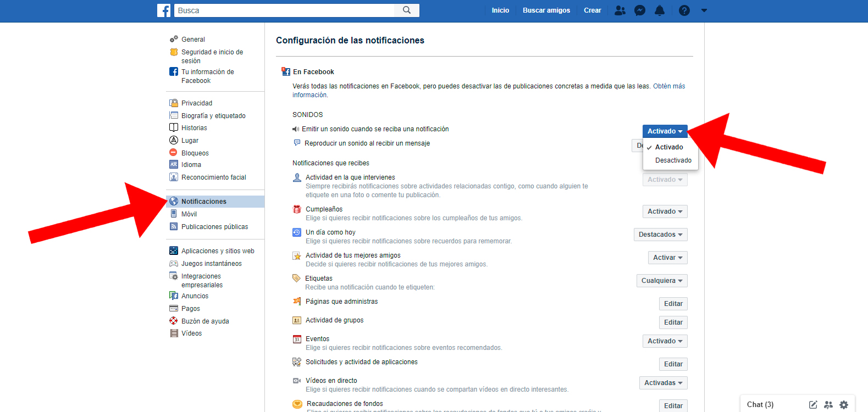
Task: Open the friend requests icon
Action: click(620, 10)
